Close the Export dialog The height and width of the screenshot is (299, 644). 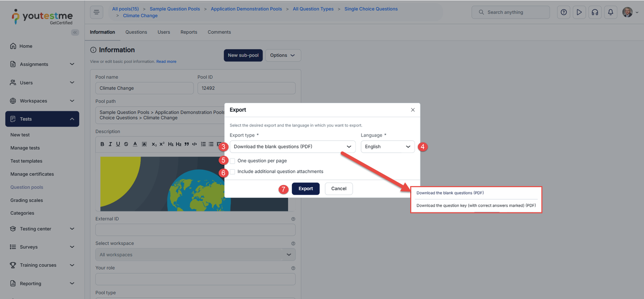coord(413,110)
